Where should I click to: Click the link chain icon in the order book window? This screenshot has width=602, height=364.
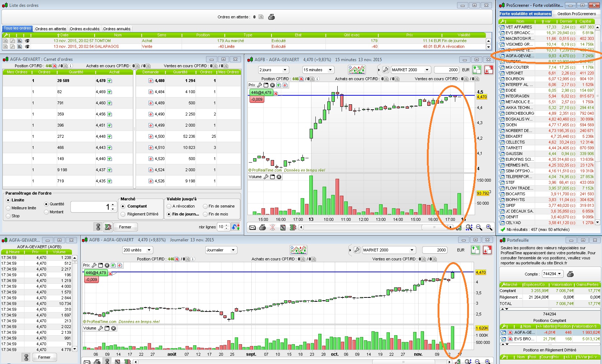pyautogui.click(x=98, y=227)
